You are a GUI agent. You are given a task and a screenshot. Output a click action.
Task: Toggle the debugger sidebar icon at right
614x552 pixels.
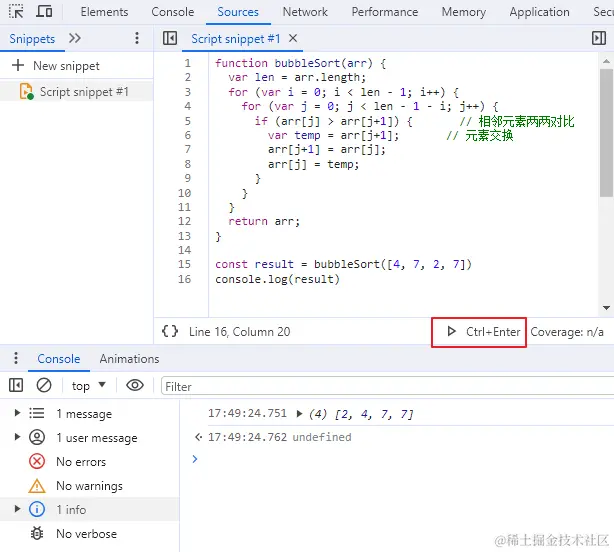(599, 38)
